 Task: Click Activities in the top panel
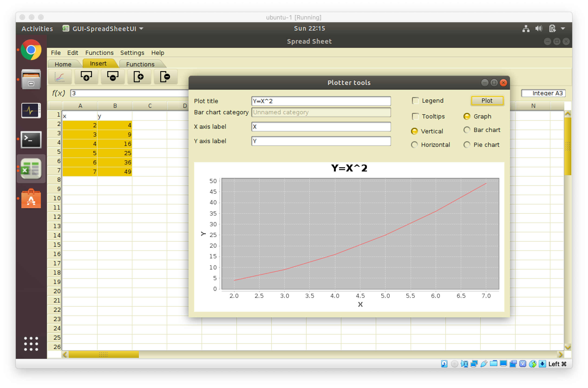coord(37,28)
